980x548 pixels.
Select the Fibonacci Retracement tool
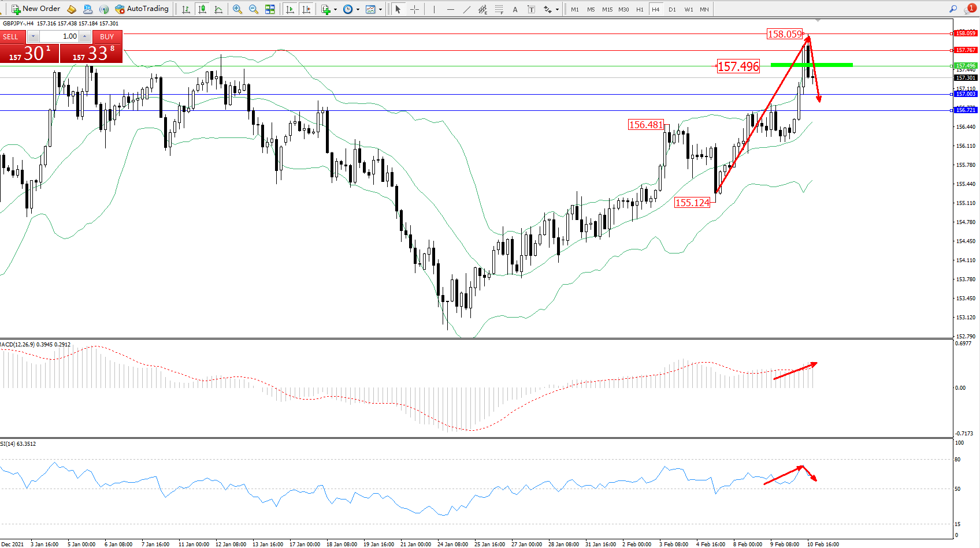click(x=499, y=9)
